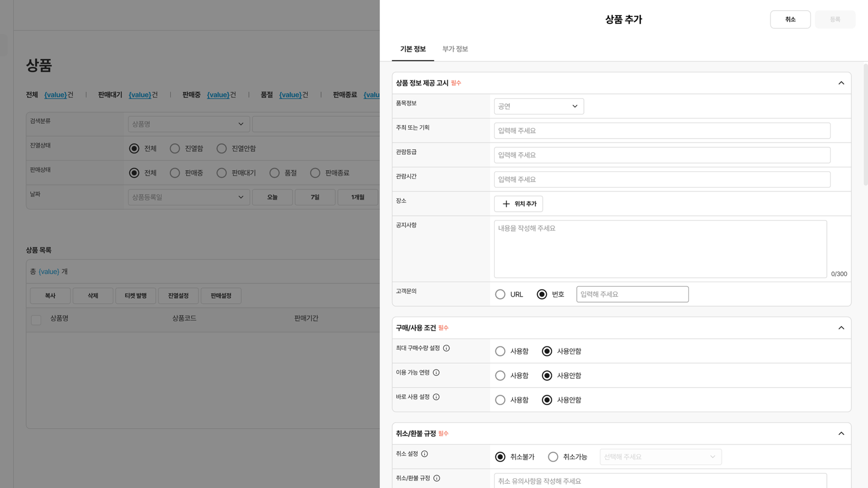This screenshot has height=488, width=868.
Task: Click the 주최 또는 기획 input field
Action: [x=662, y=131]
